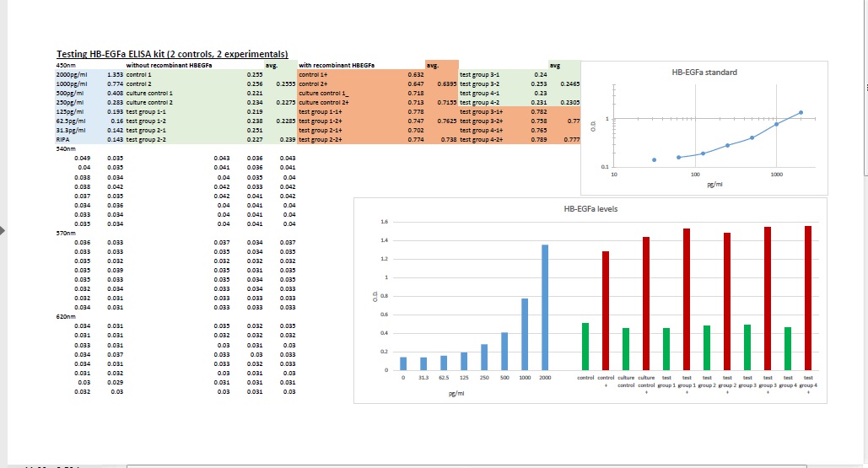Click the 'HB-EGFa standard' chart title
This screenshot has height=468, width=868.
[x=704, y=73]
